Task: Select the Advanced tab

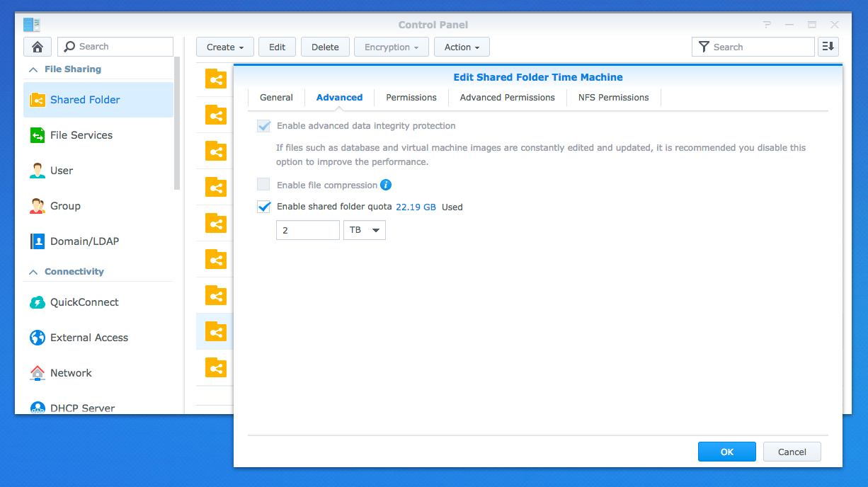Action: pos(339,98)
